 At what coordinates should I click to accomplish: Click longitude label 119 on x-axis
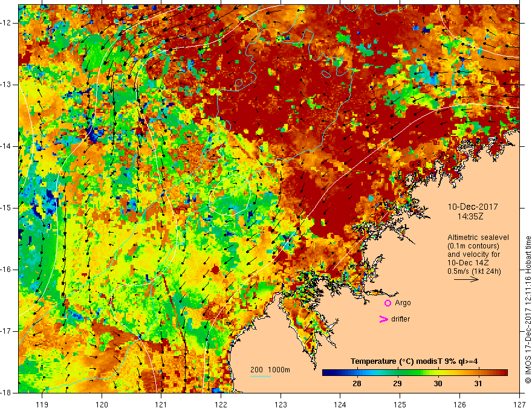click(x=42, y=404)
